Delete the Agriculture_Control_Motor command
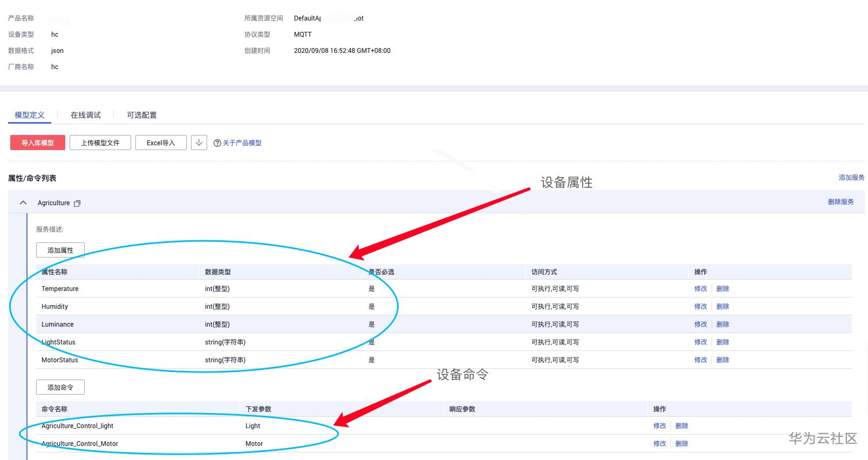This screenshot has width=868, height=460. 682,444
